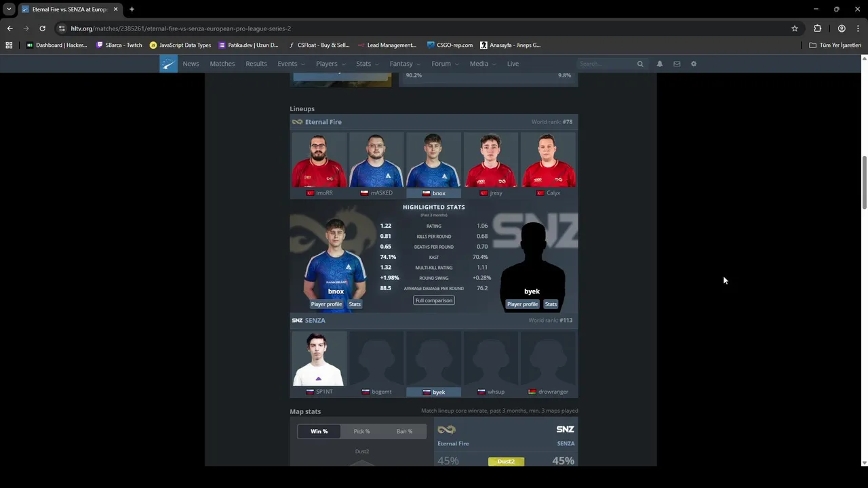Open the Matches menu item
The height and width of the screenshot is (488, 868).
pyautogui.click(x=222, y=64)
